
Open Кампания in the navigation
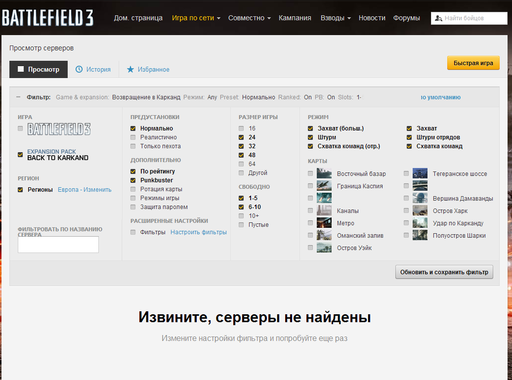(295, 18)
